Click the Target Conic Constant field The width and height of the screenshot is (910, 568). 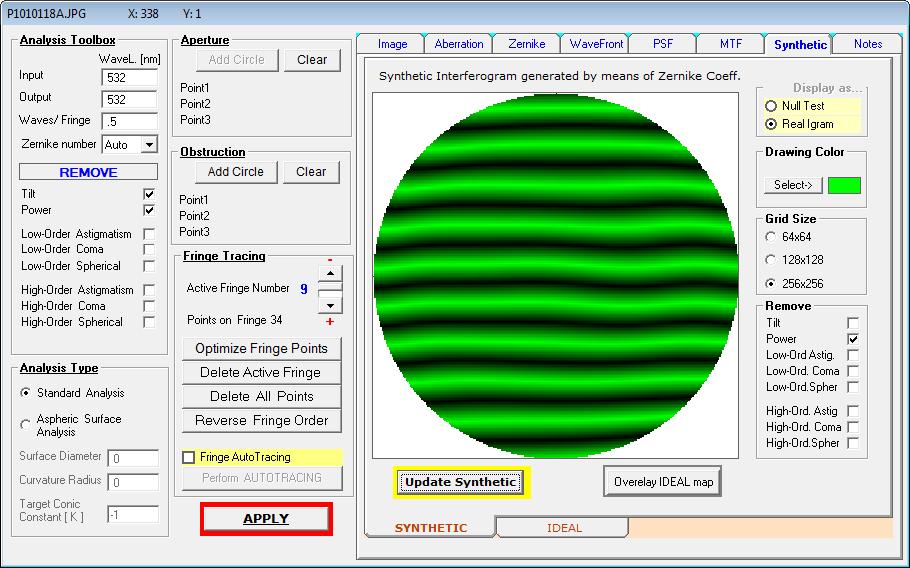133,515
